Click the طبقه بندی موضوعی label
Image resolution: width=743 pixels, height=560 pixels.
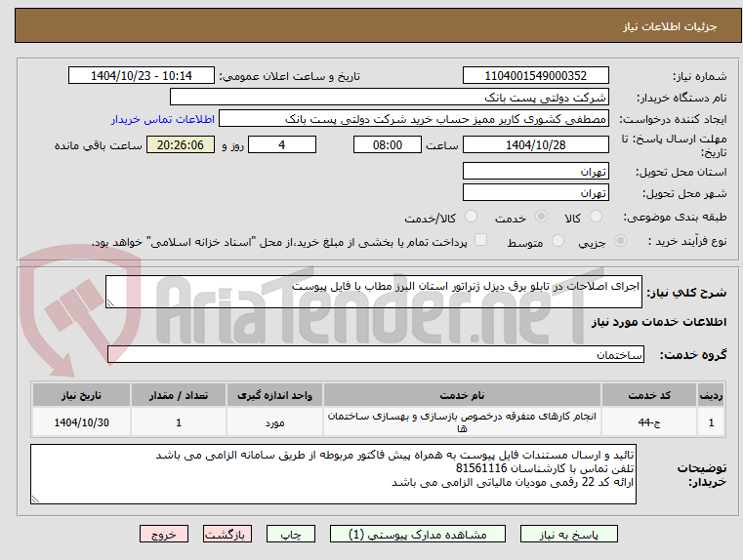tap(675, 217)
